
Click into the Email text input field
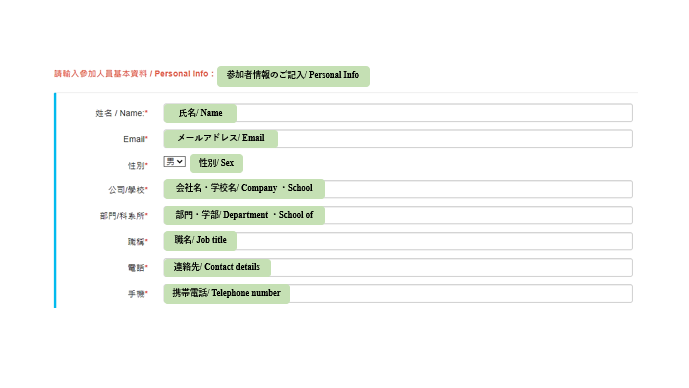pos(398,139)
